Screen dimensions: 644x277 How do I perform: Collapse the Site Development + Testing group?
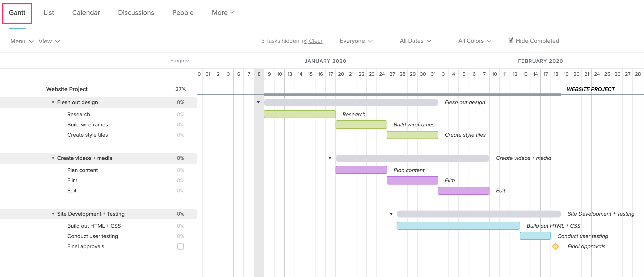click(53, 214)
